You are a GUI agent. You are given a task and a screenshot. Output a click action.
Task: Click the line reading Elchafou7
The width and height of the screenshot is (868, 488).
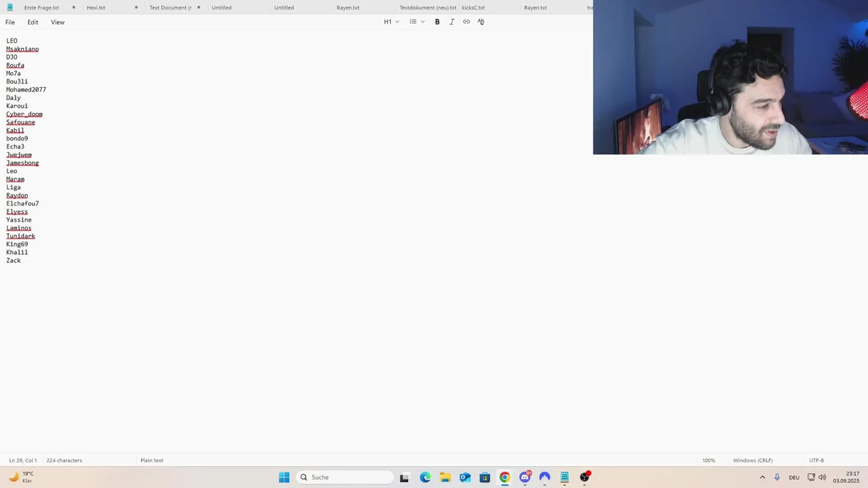pos(22,204)
